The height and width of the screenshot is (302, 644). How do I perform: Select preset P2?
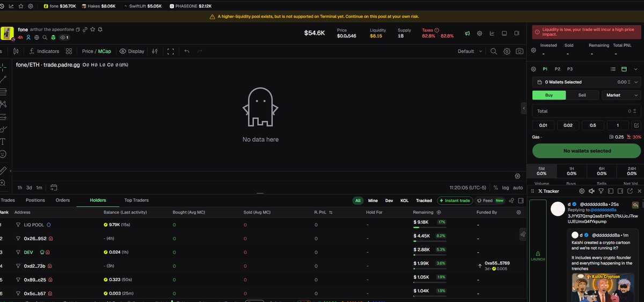(x=558, y=69)
